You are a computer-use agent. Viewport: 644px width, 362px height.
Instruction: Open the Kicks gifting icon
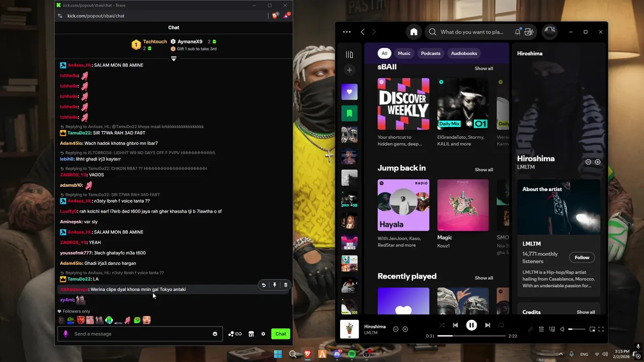[234, 334]
